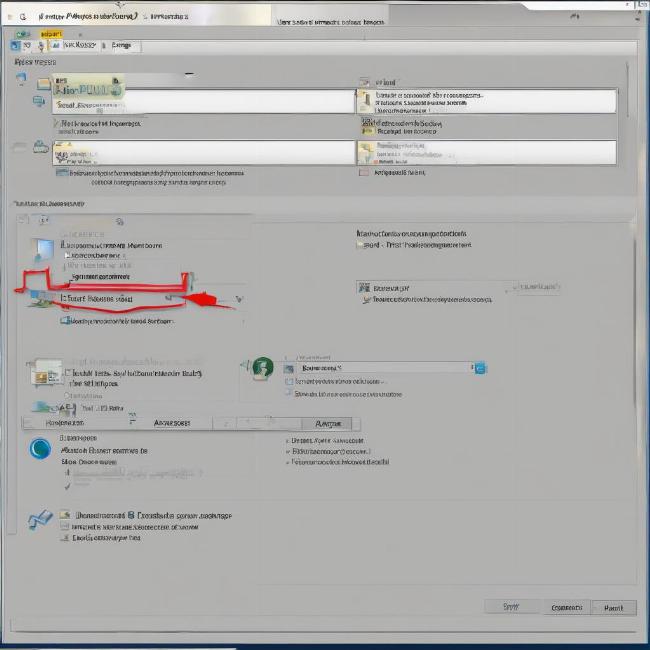The height and width of the screenshot is (650, 650).
Task: Click the rightmost button in the bottom-right corner
Action: coord(614,608)
